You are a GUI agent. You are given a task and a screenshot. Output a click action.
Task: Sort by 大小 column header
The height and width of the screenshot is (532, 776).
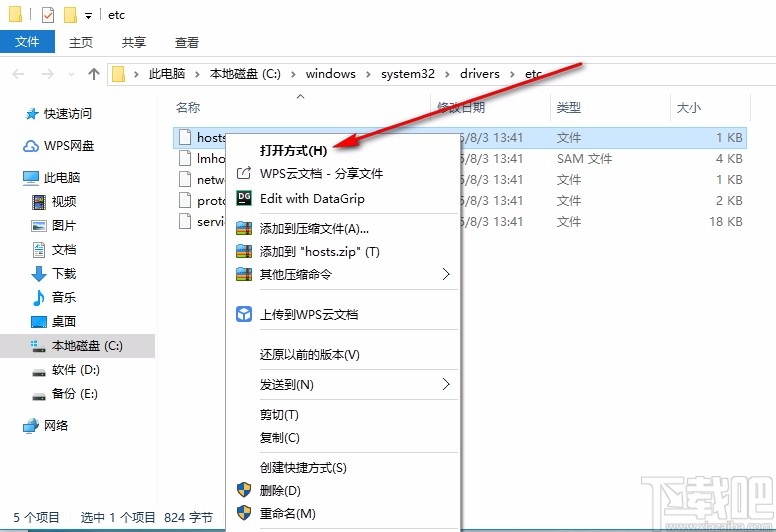(688, 107)
